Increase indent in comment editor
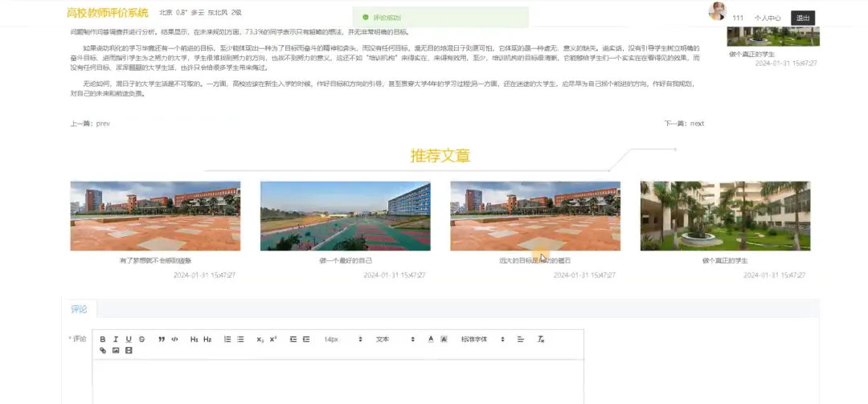This screenshot has height=404, width=868. tap(306, 339)
